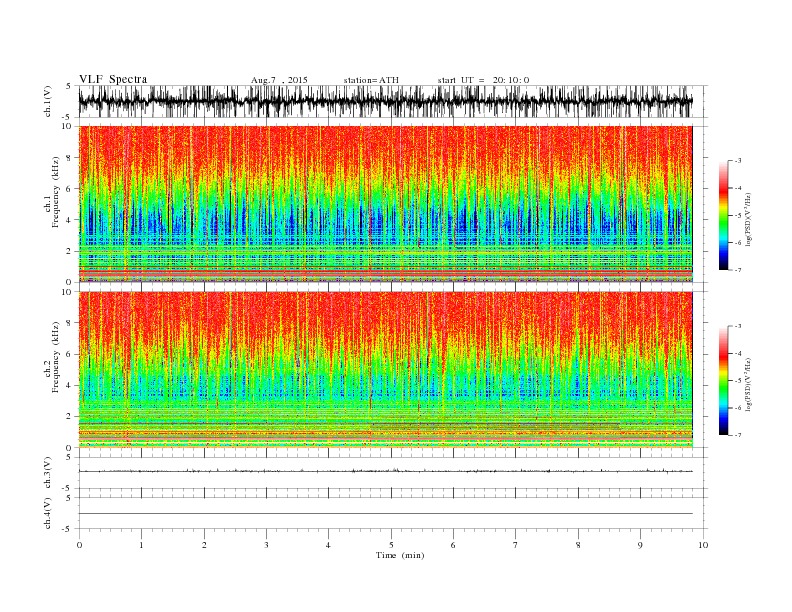The width and height of the screenshot is (792, 612).
Task: Click time axis tick label "5"
Action: pyautogui.click(x=391, y=545)
